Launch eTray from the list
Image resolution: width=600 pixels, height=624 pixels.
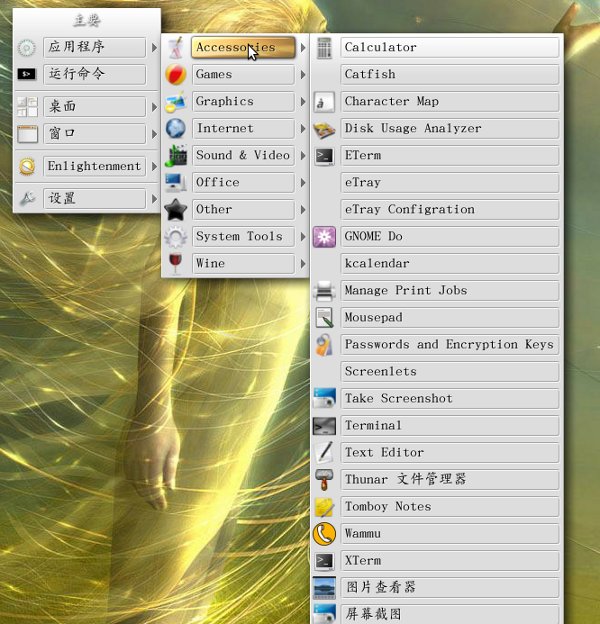(x=450, y=183)
